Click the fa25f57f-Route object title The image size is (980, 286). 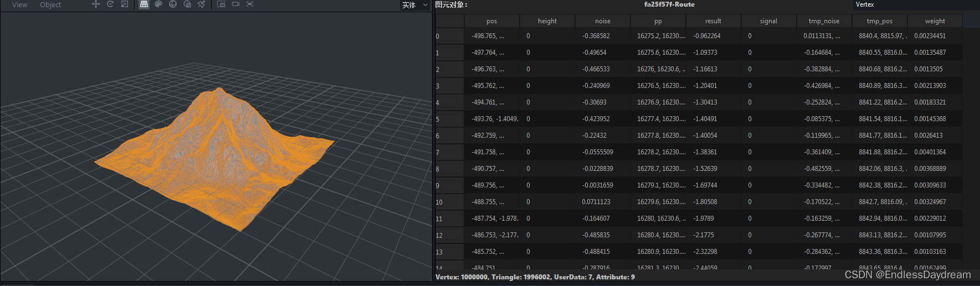pyautogui.click(x=669, y=4)
